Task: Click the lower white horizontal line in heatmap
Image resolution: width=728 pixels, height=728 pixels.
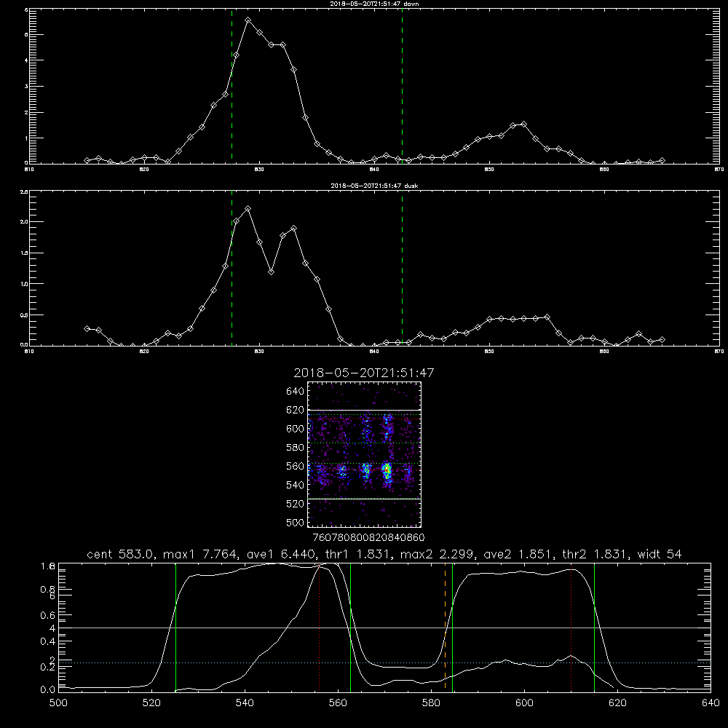Action: 364,499
